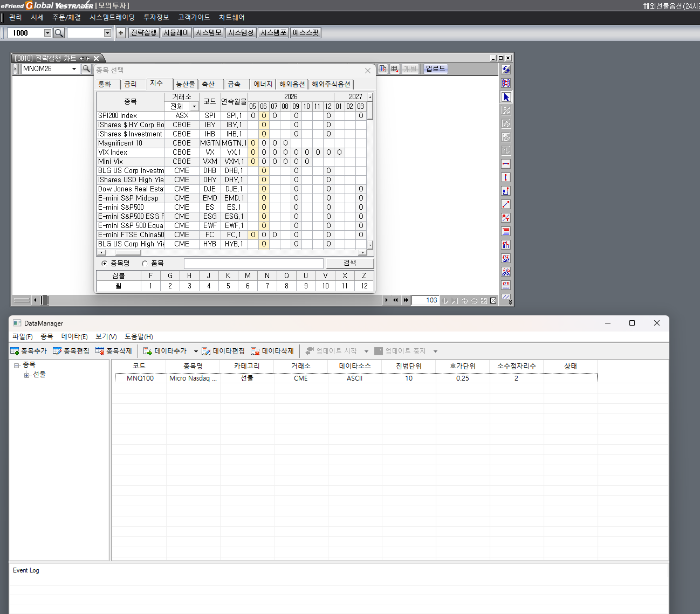The image size is (700, 614).
Task: Open the 거래소 전체 exchange filter dropdown
Action: pos(194,106)
